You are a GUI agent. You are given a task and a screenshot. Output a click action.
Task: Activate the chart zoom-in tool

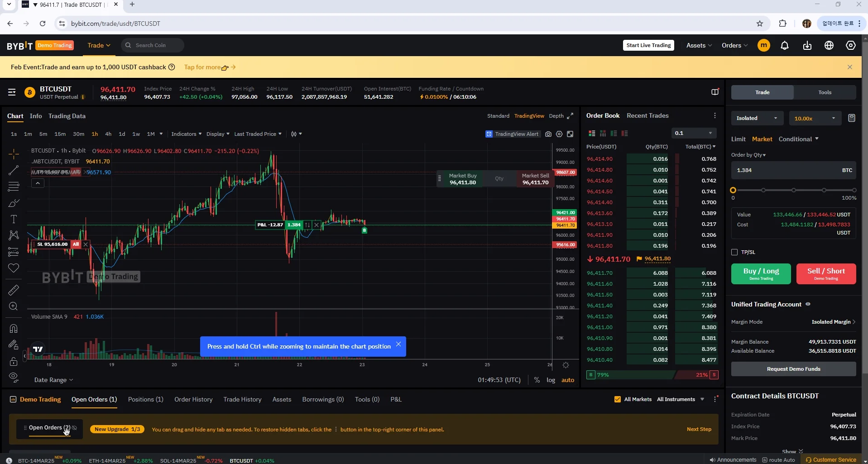pyautogui.click(x=14, y=306)
